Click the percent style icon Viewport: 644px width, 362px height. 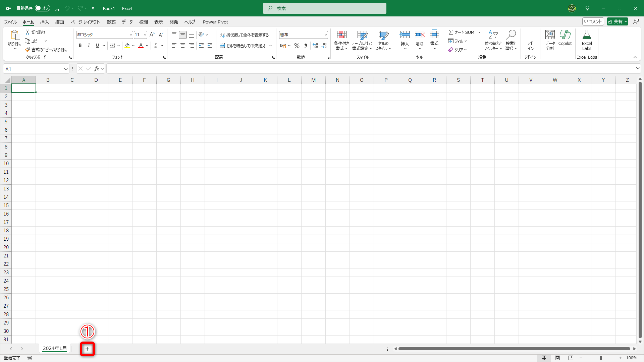pyautogui.click(x=297, y=46)
